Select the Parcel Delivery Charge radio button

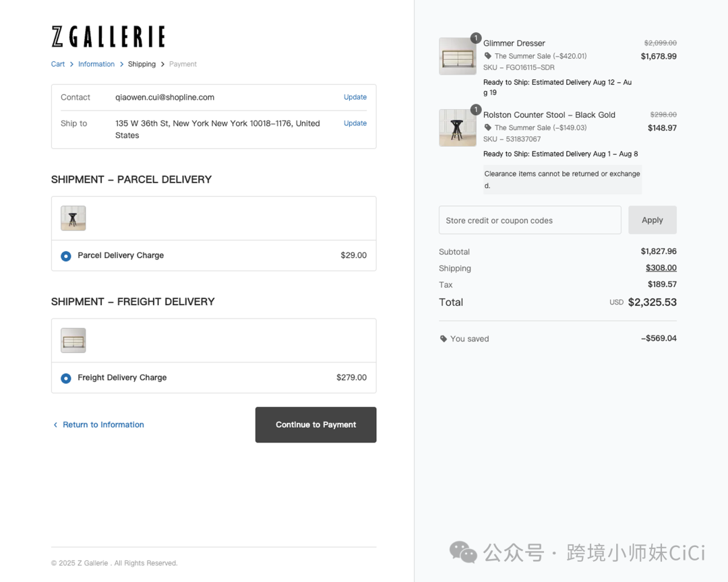coord(65,255)
